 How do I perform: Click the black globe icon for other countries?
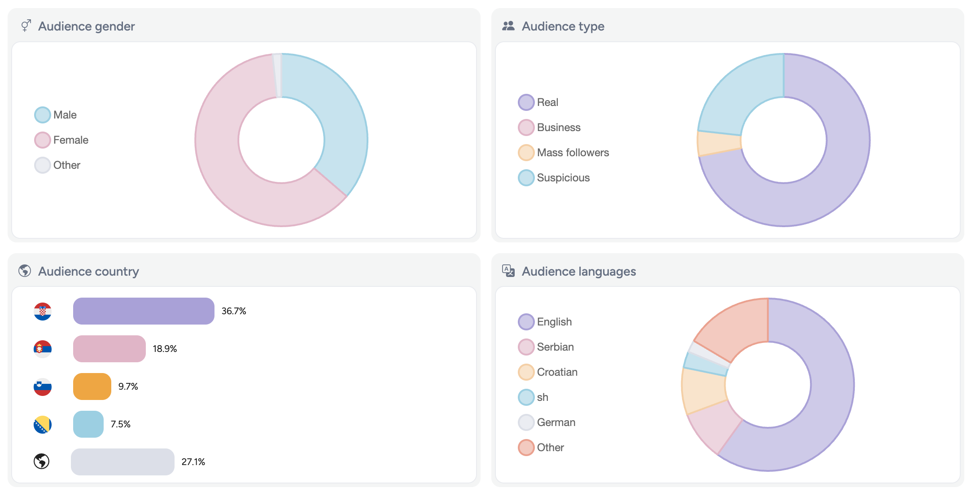(42, 461)
